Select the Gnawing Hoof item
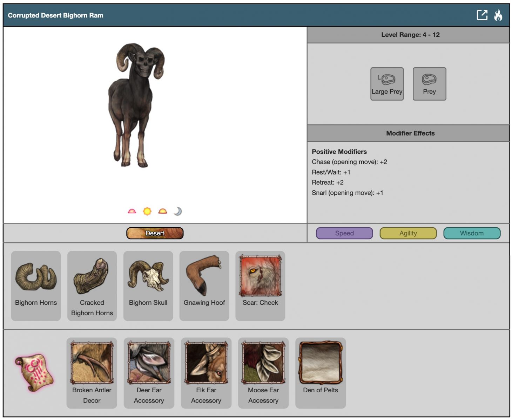This screenshot has width=512, height=420. click(x=204, y=277)
